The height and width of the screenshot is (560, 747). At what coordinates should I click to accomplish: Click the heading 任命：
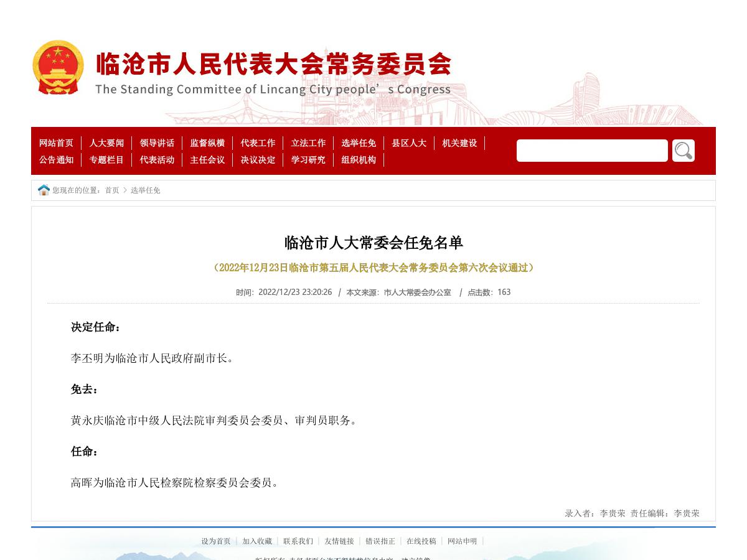[x=85, y=452]
